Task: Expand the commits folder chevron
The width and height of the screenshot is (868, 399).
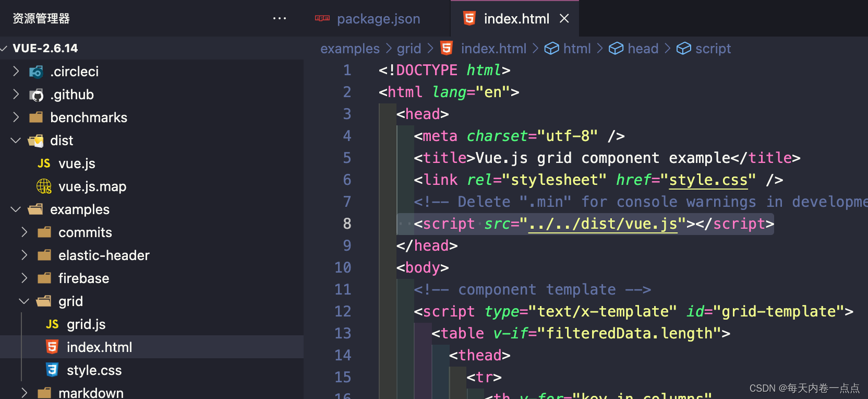Action: [x=24, y=232]
